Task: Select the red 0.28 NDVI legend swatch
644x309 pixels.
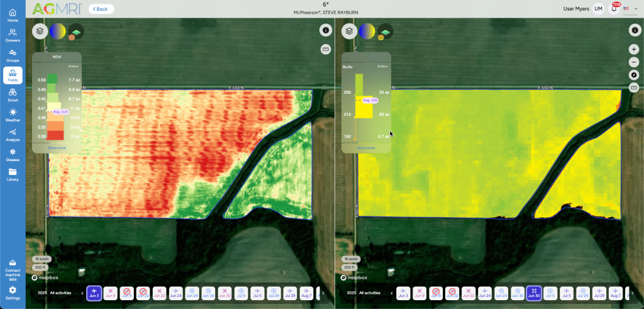Action: [56, 135]
